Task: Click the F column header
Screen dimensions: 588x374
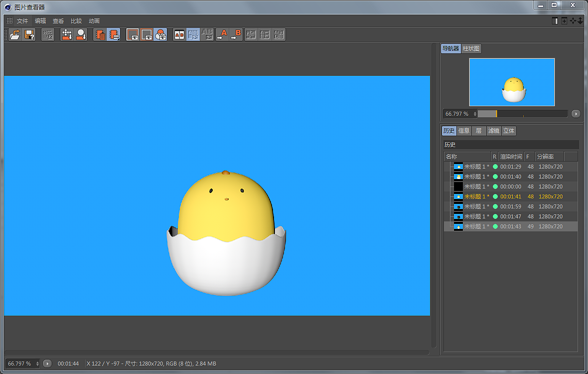Action: click(x=530, y=157)
